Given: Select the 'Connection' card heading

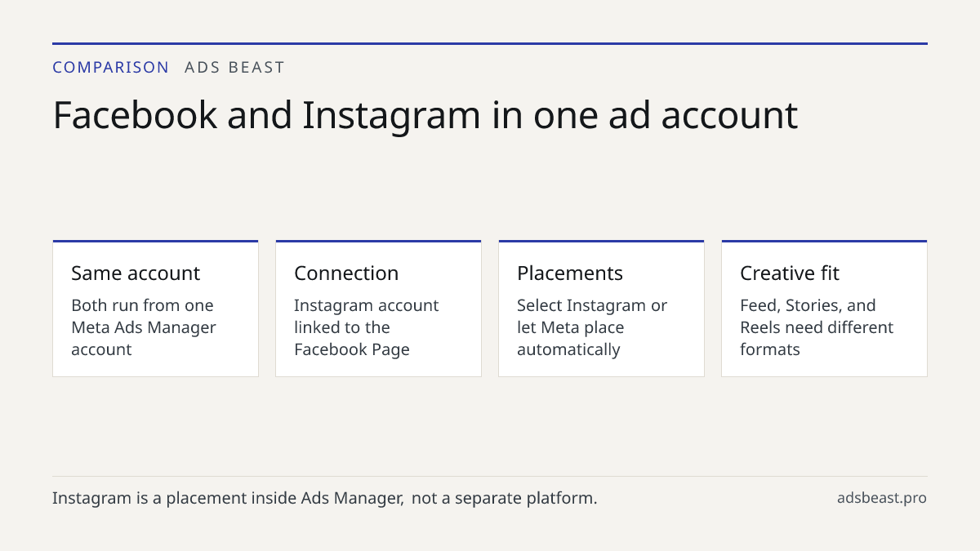Looking at the screenshot, I should click(x=346, y=273).
